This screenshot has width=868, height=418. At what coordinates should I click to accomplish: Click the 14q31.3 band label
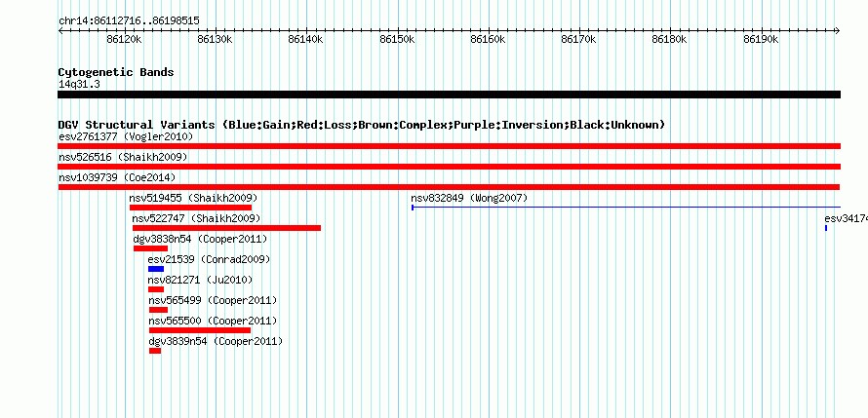[x=79, y=84]
